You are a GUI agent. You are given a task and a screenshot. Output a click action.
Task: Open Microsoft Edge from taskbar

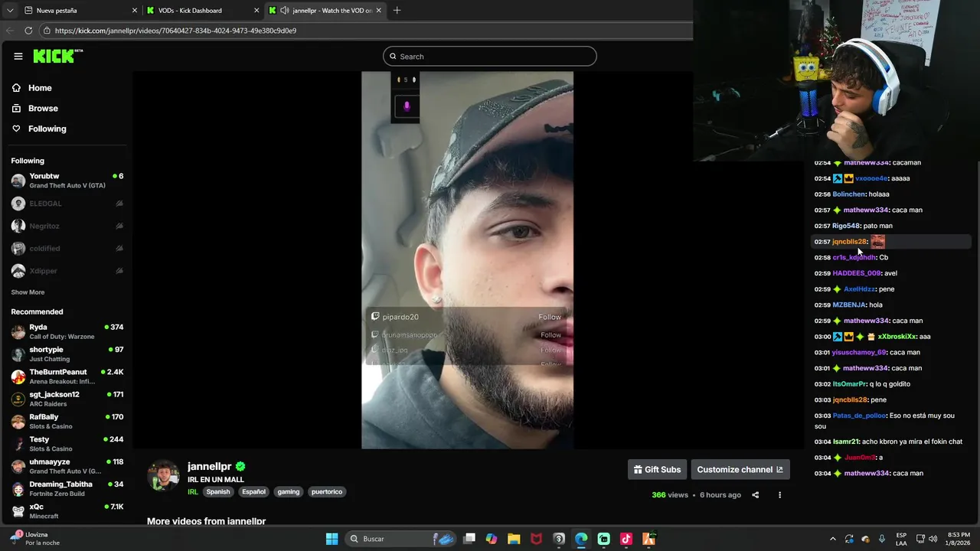[x=581, y=539]
